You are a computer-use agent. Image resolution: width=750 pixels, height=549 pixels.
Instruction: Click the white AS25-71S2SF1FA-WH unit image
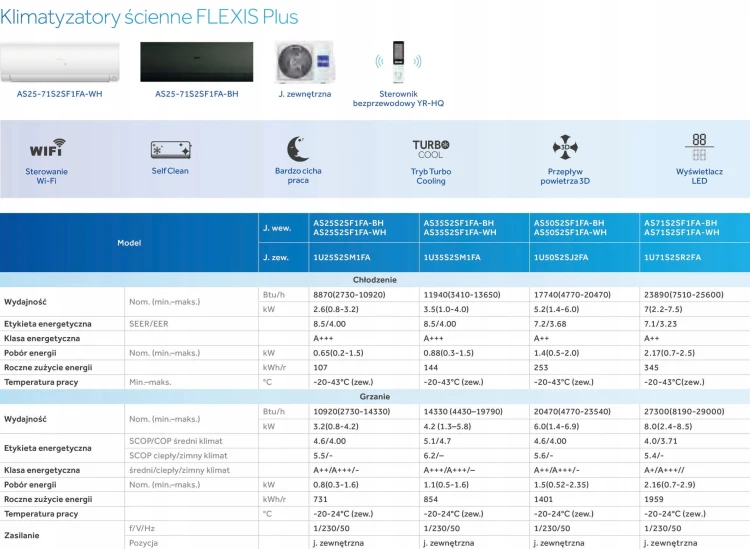click(60, 63)
